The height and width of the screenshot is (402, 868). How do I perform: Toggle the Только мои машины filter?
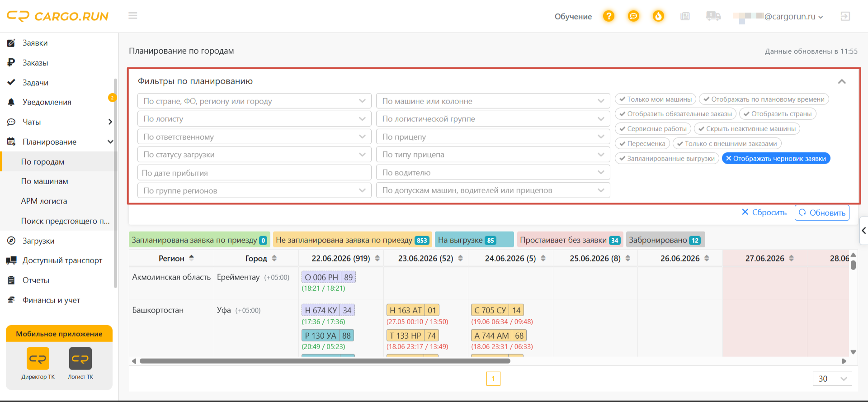pyautogui.click(x=656, y=99)
